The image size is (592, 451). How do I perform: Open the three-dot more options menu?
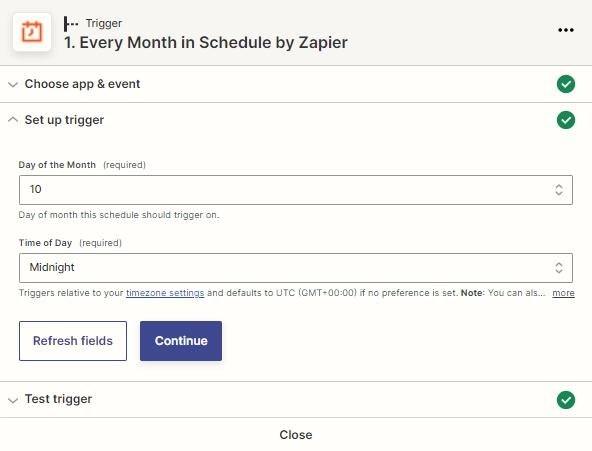[566, 30]
